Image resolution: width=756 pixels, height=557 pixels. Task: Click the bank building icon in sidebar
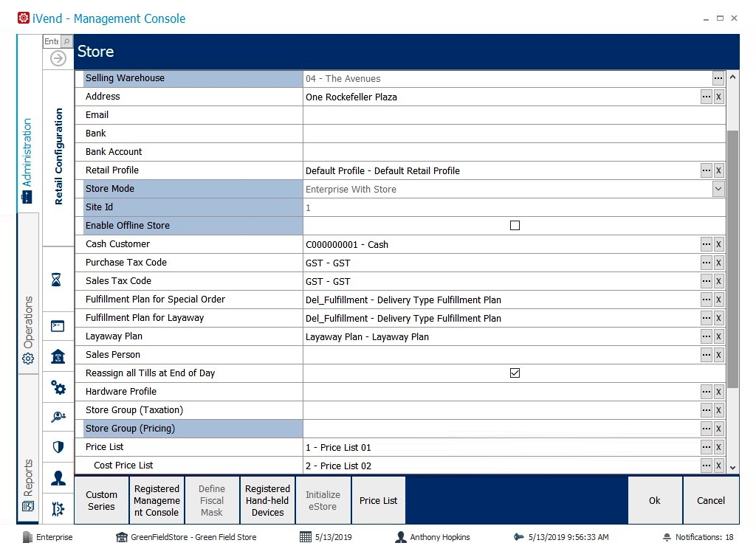point(58,356)
